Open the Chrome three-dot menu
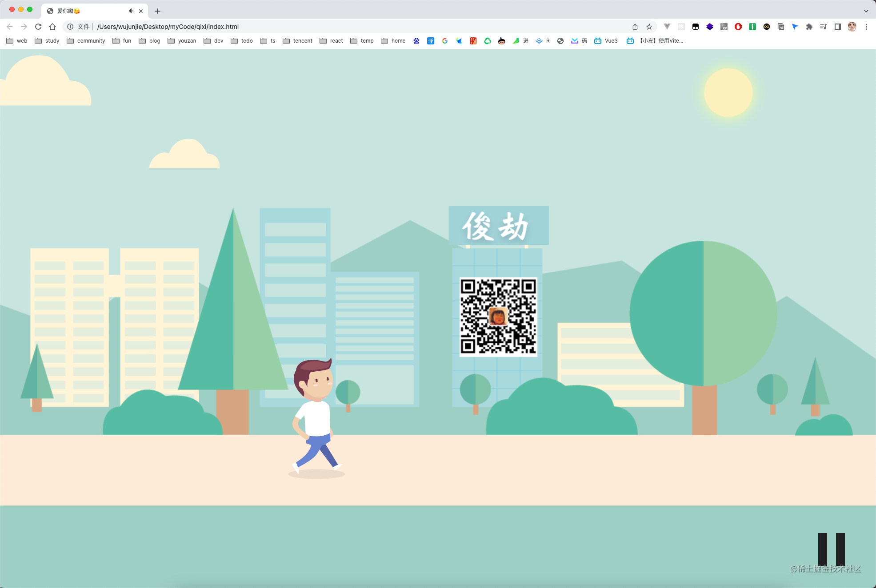876x588 pixels. 866,27
